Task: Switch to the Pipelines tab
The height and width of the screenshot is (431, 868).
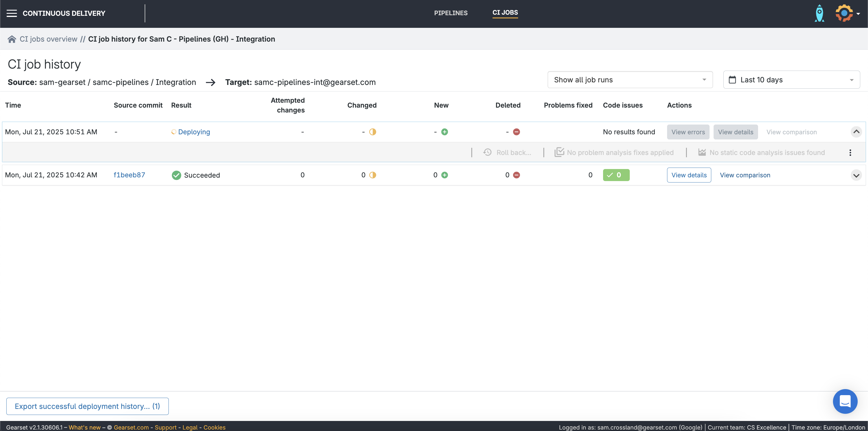Action: [451, 13]
